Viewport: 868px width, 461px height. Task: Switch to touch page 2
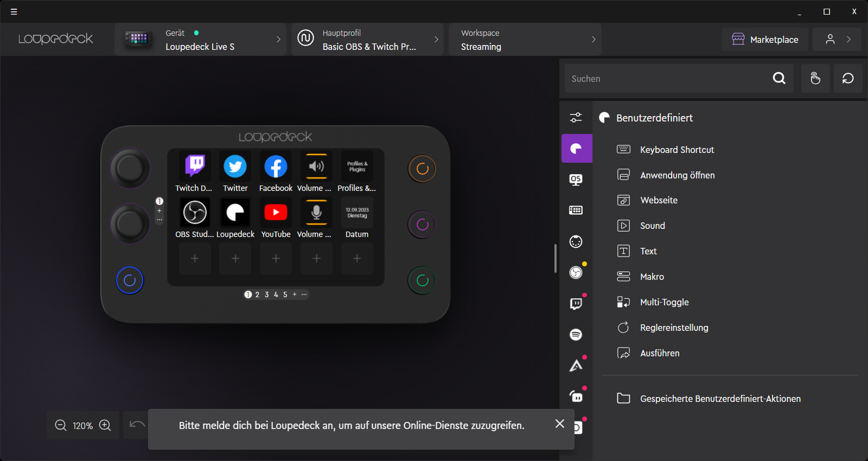[x=257, y=294]
